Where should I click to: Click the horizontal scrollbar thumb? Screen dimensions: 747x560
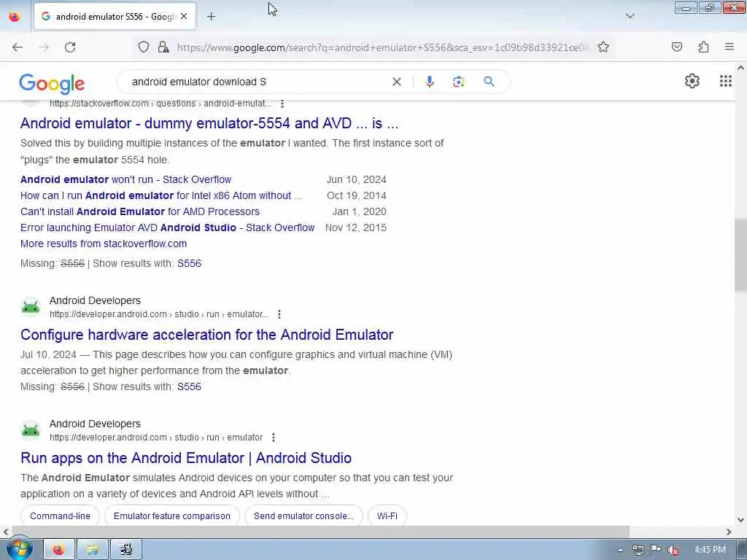(x=320, y=532)
